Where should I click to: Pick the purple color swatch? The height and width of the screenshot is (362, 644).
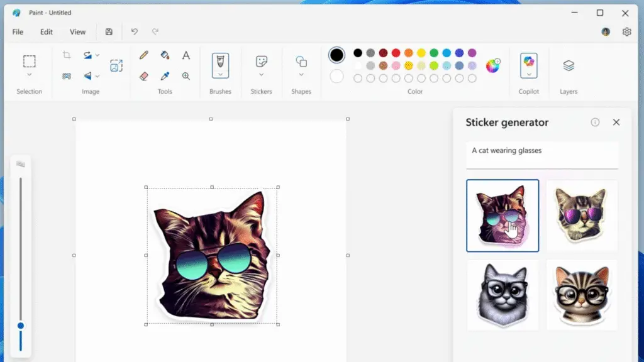pyautogui.click(x=472, y=53)
